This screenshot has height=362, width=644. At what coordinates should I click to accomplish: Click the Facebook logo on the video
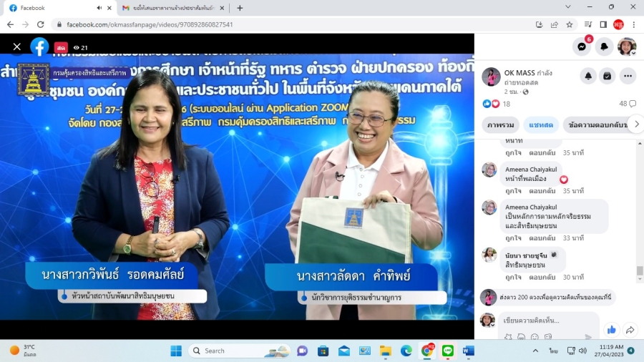coord(39,47)
